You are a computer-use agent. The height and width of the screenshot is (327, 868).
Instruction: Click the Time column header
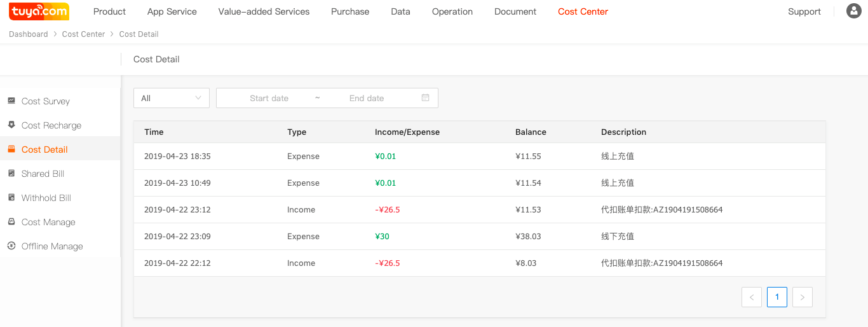coord(154,132)
